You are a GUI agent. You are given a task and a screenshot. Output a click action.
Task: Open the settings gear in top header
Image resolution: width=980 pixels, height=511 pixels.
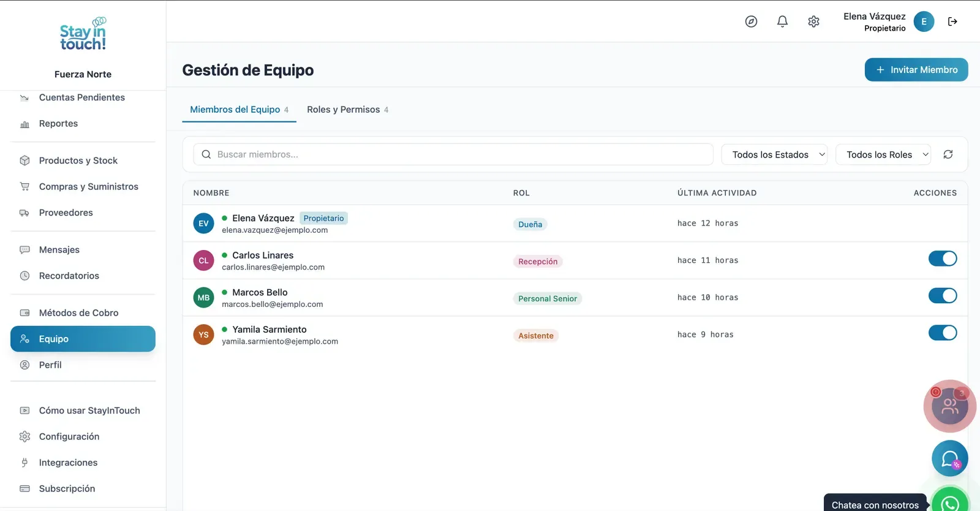813,21
